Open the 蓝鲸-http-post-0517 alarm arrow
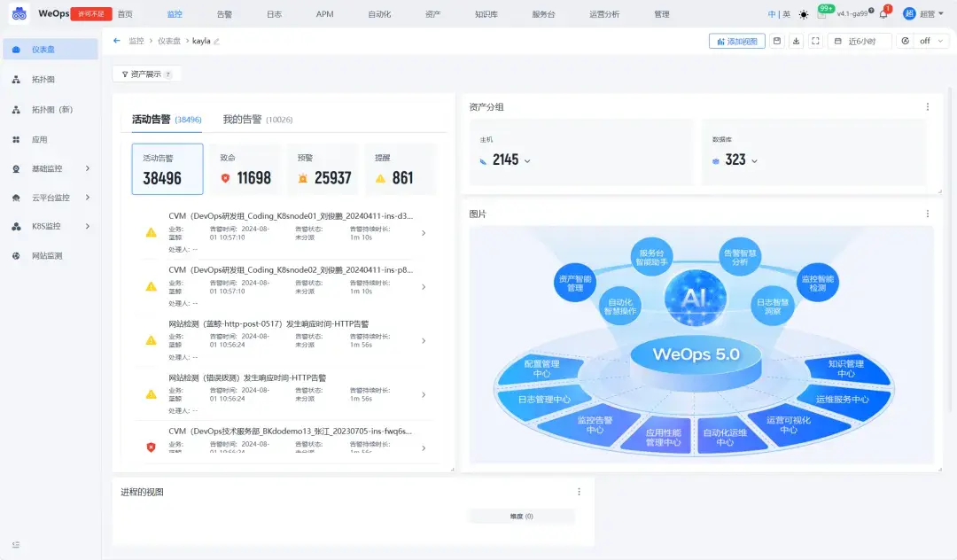This screenshot has width=957, height=560. [424, 341]
